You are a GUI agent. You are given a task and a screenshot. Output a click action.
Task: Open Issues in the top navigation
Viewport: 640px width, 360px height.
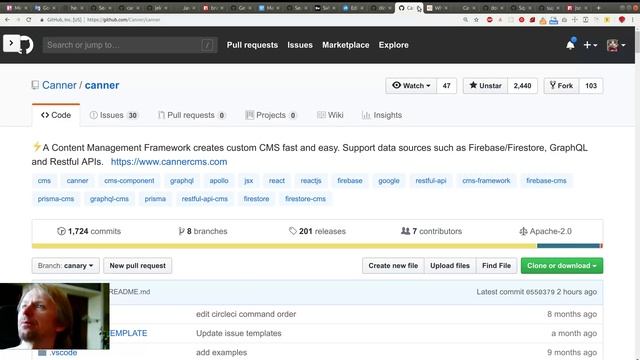300,45
